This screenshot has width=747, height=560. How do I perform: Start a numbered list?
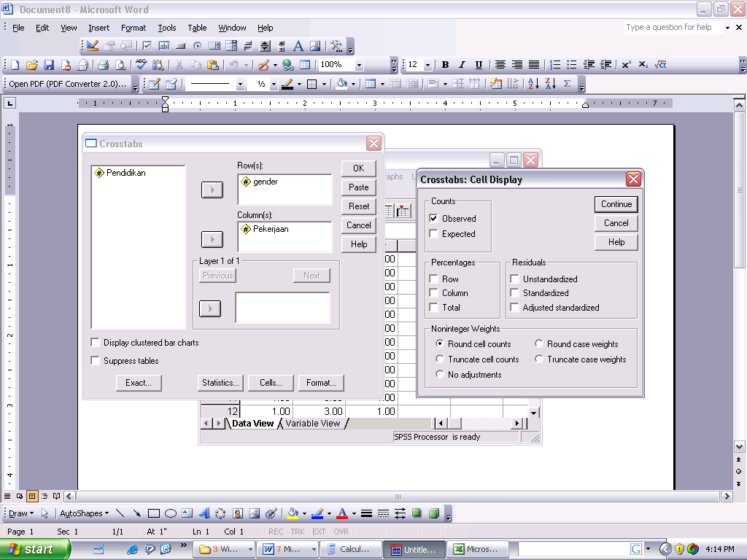pyautogui.click(x=555, y=65)
